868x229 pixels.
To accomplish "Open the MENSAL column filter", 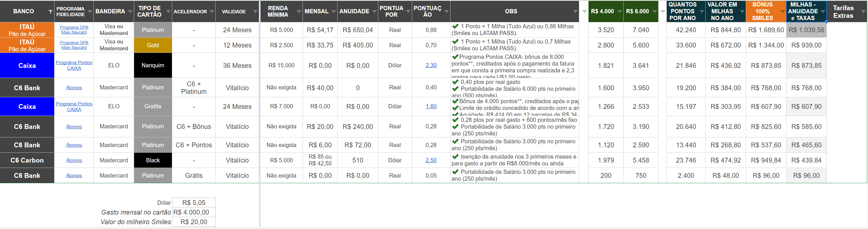I will (x=334, y=12).
